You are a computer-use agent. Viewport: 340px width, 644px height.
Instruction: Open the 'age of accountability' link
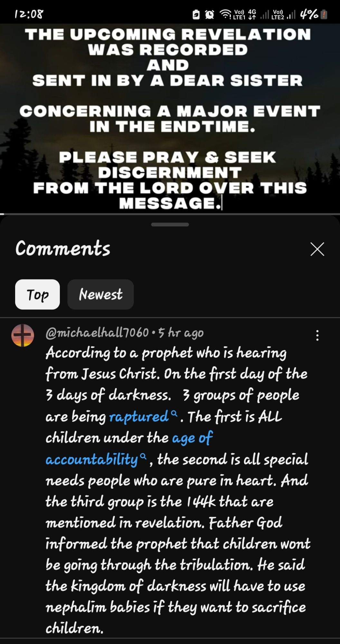(x=129, y=449)
